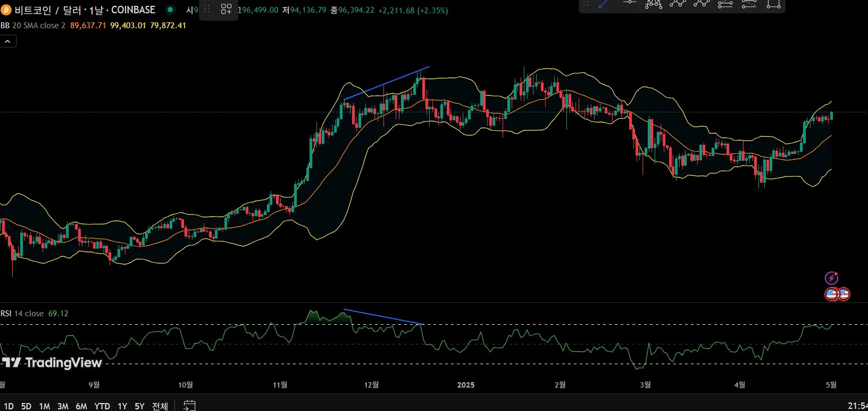Click the TradingView logo

[52, 363]
